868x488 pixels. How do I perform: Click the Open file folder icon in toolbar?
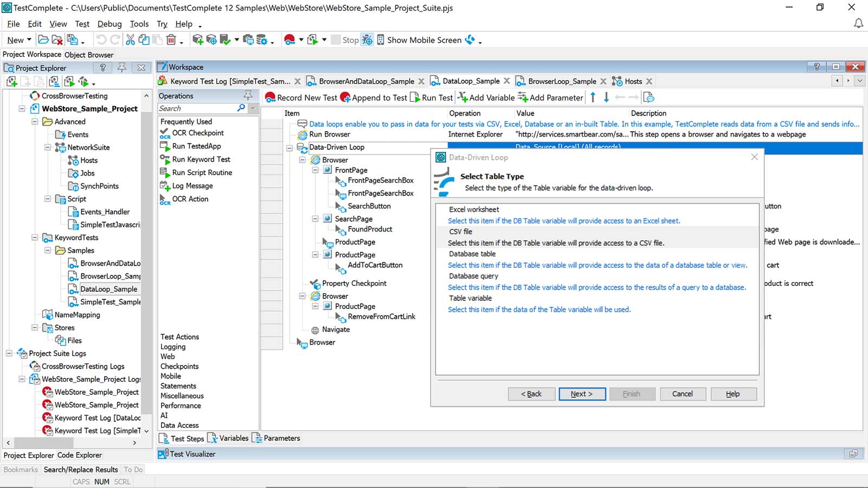pos(43,40)
